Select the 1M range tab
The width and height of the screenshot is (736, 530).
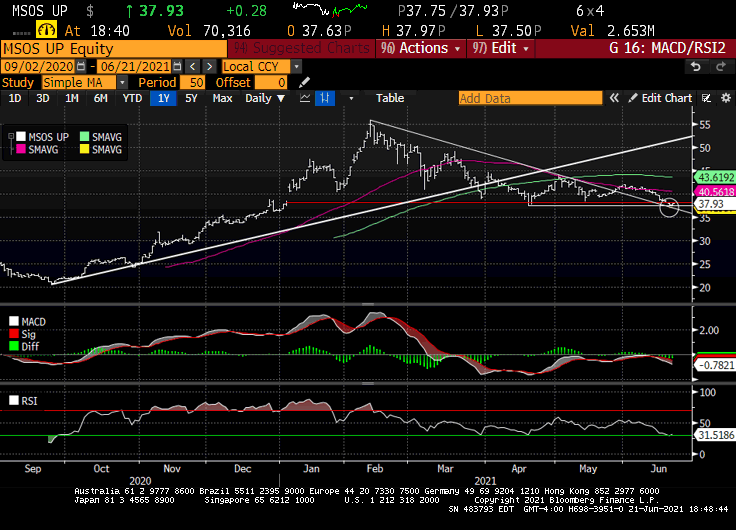coord(72,98)
